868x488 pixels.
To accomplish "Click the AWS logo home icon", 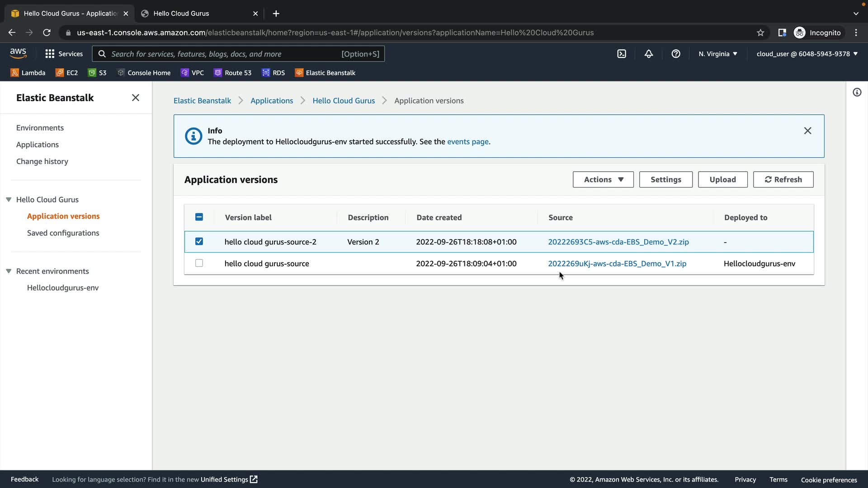I will click(x=18, y=53).
